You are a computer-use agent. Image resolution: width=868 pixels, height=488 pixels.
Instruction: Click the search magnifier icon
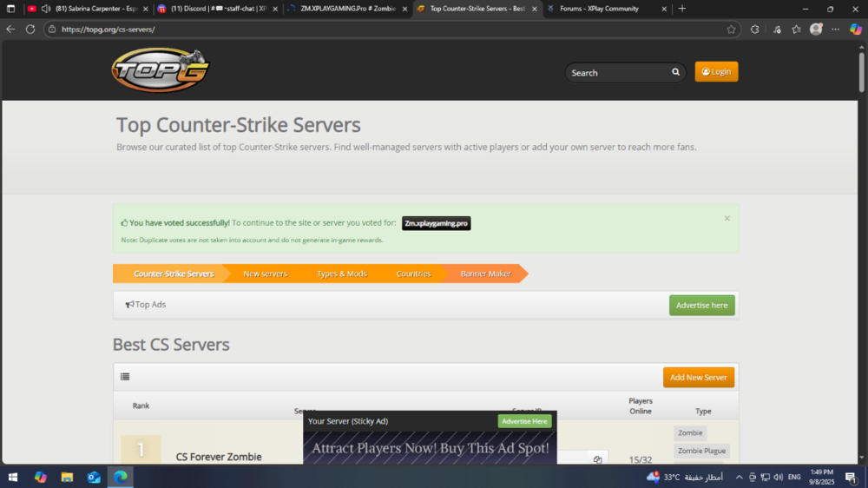(x=675, y=72)
